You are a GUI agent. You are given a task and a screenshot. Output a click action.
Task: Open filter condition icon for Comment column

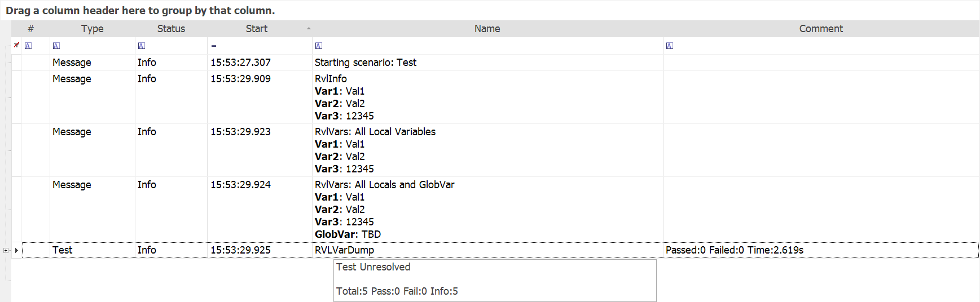(x=670, y=46)
